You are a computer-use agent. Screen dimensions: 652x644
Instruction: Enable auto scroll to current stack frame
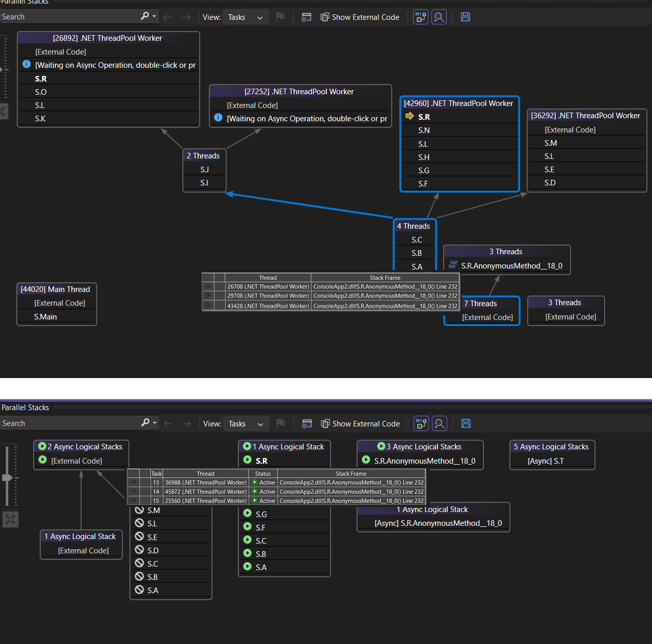420,17
